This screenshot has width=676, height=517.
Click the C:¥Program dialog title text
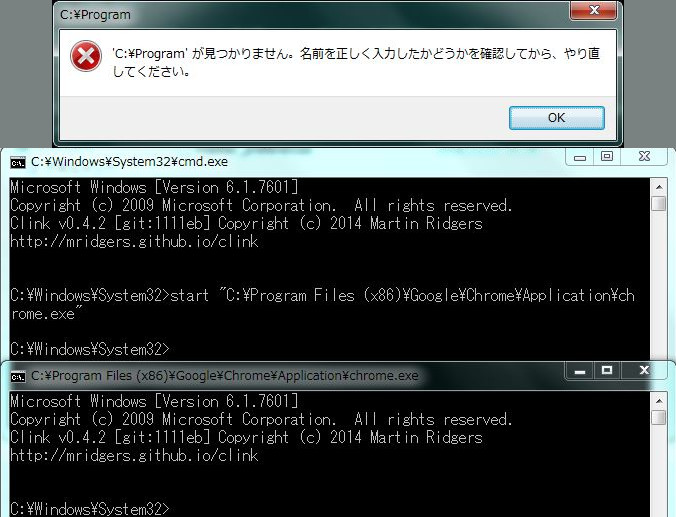[95, 15]
